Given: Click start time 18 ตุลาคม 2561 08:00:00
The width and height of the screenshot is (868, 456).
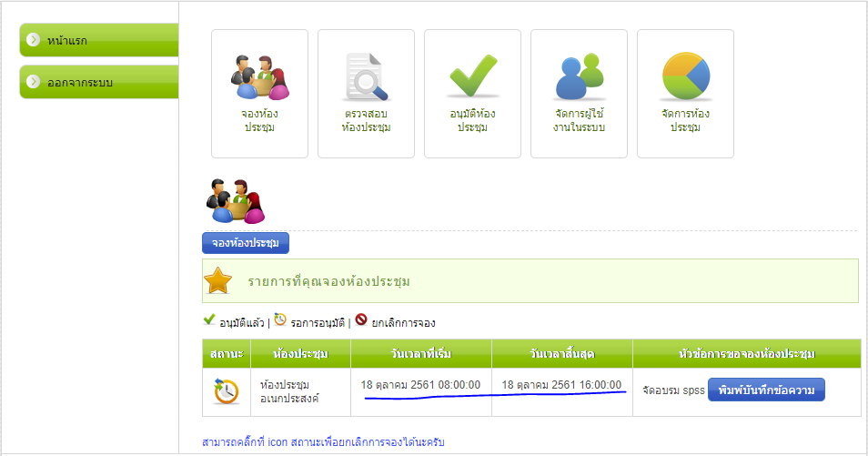Looking at the screenshot, I should [420, 385].
